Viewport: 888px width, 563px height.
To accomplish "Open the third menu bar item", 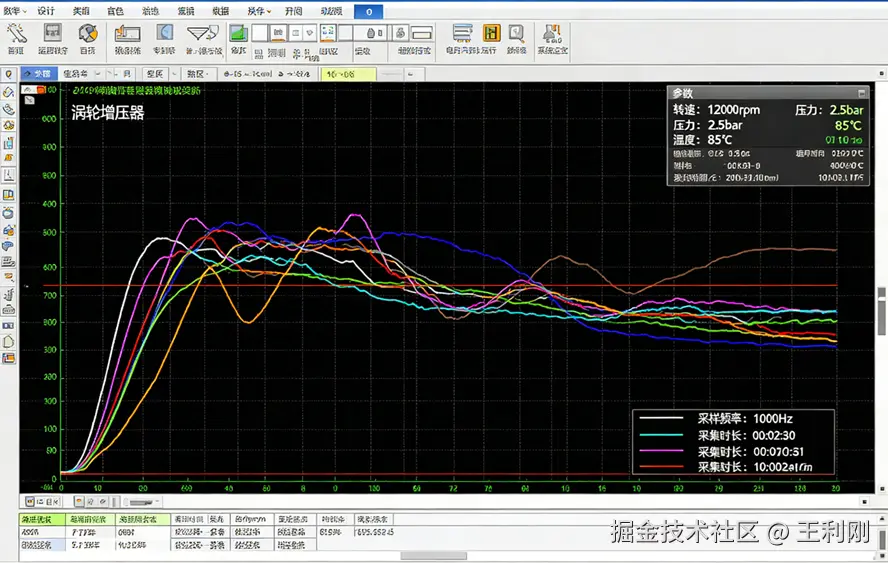I will pyautogui.click(x=81, y=11).
